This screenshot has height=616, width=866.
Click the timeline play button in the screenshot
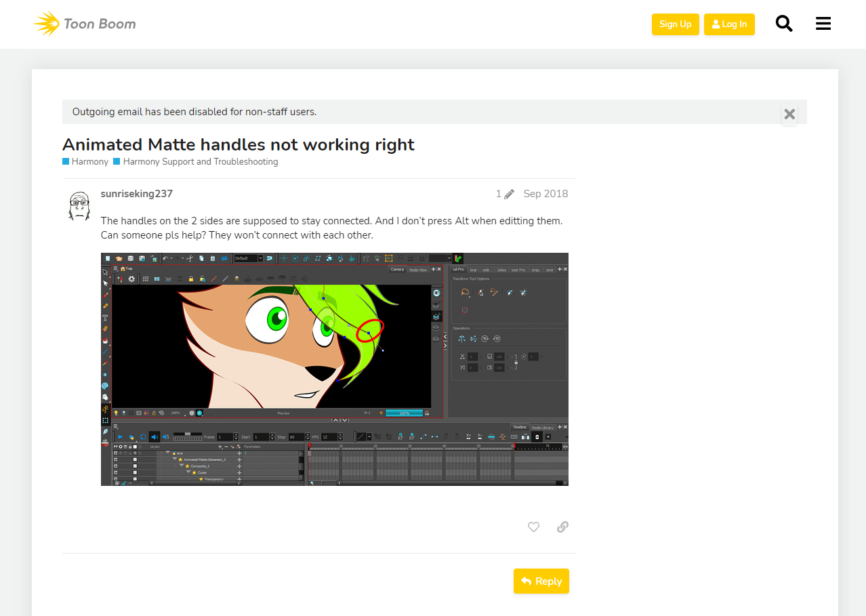(120, 437)
